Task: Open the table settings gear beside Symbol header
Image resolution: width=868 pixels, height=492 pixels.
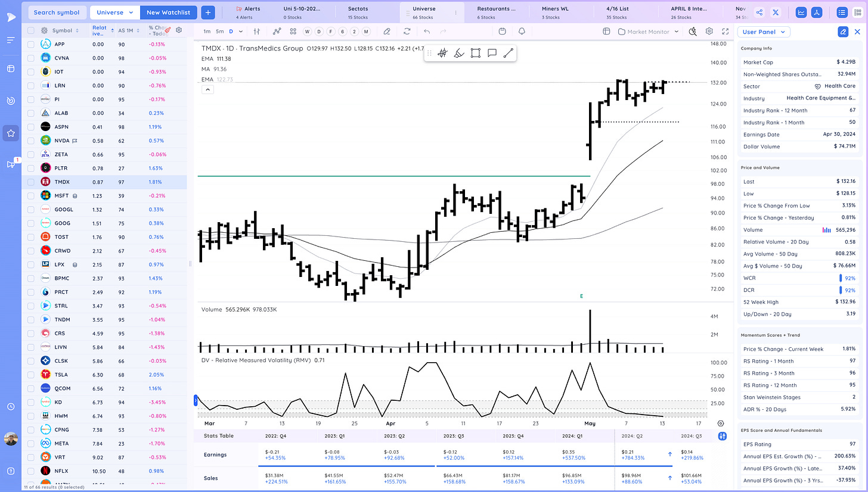Action: coord(45,30)
